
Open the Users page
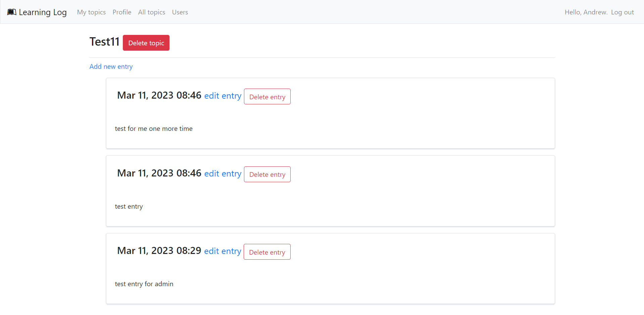[x=180, y=12]
